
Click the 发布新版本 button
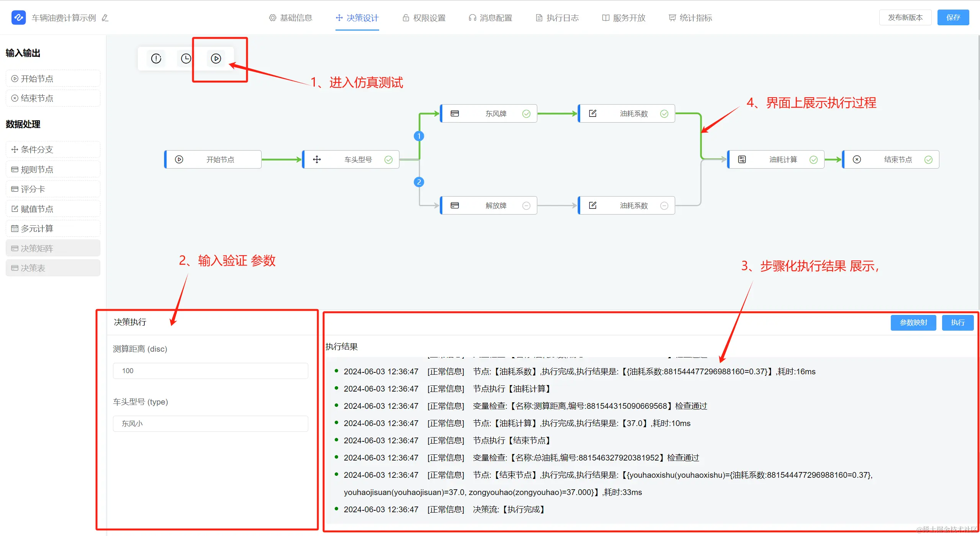[905, 18]
